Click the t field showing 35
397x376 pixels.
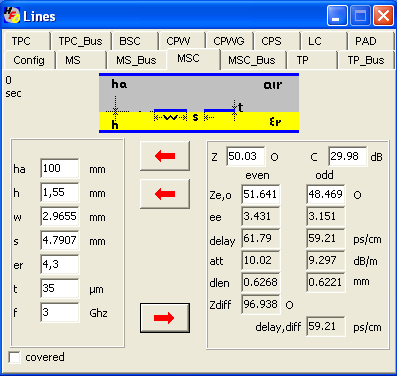(x=60, y=288)
